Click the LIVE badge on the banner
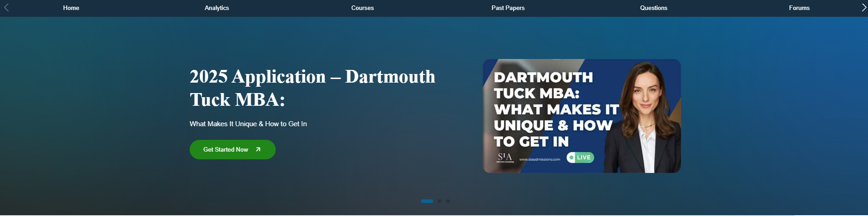This screenshot has width=868, height=217. click(580, 158)
